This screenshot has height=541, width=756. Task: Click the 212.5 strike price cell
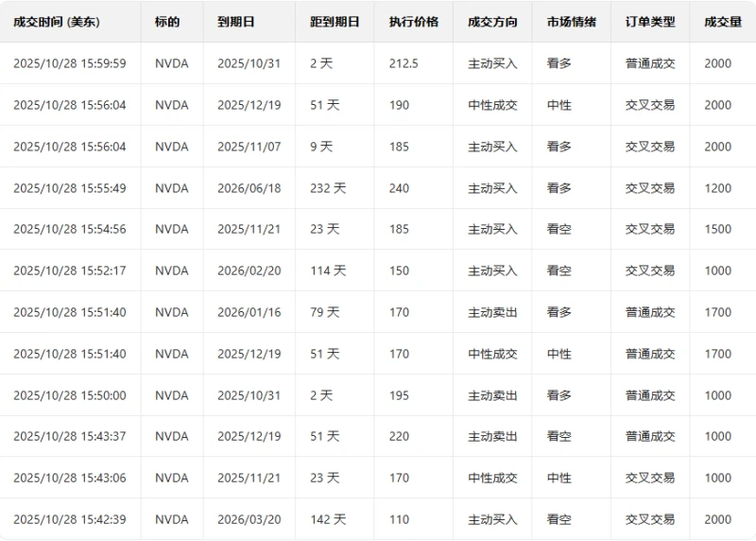(404, 63)
